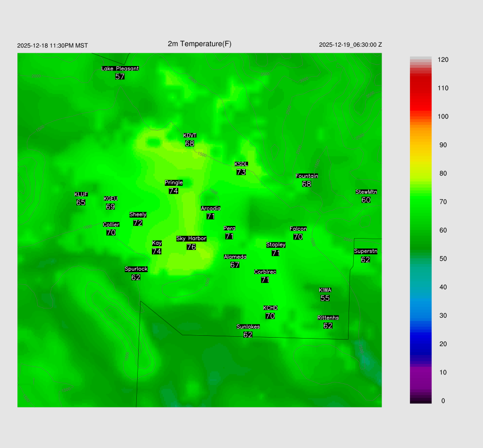Click the Spurlock station label

coord(136,269)
